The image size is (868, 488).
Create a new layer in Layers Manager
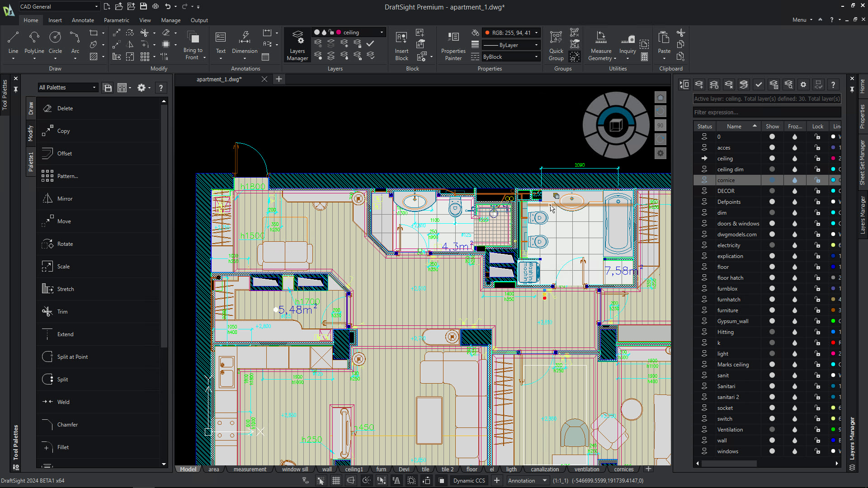(699, 84)
